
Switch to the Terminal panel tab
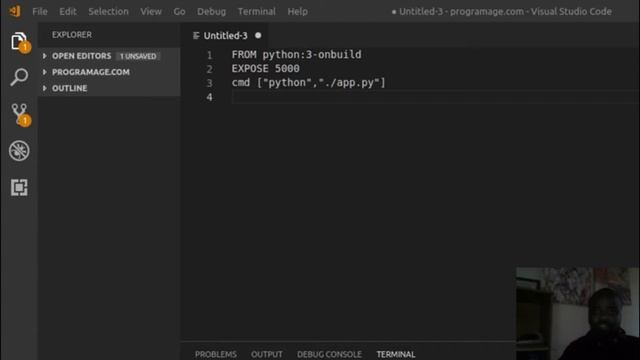click(396, 354)
